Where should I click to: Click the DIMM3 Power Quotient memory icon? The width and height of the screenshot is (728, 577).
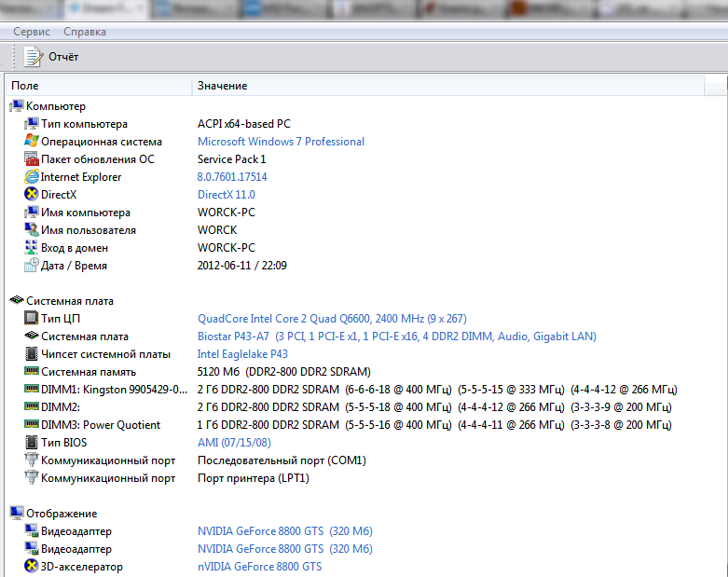[x=32, y=424]
